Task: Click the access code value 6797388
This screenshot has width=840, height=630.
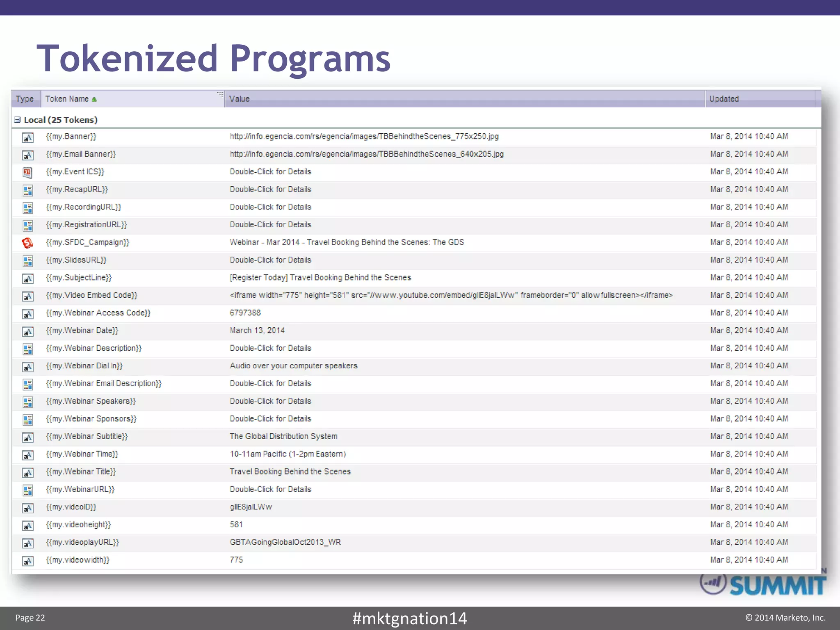Action: point(245,313)
